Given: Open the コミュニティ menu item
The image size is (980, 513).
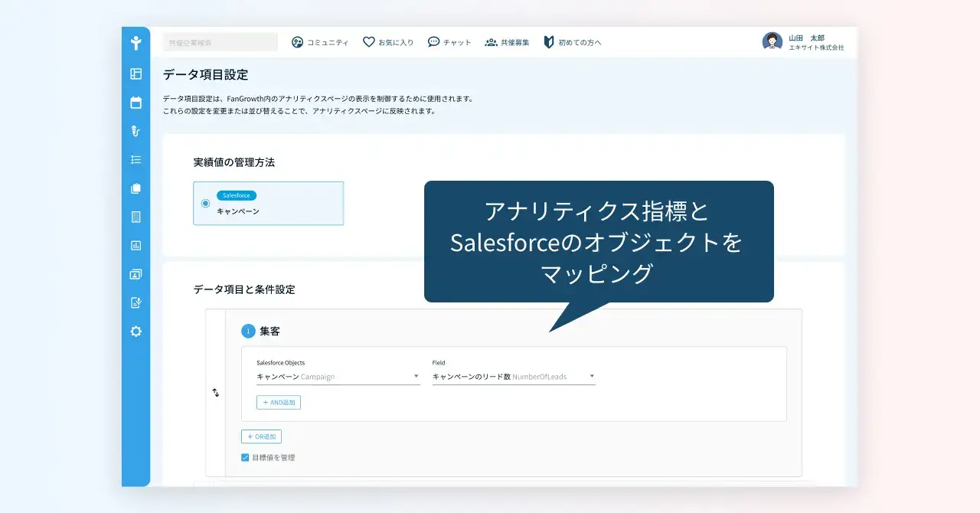Looking at the screenshot, I should (x=320, y=42).
